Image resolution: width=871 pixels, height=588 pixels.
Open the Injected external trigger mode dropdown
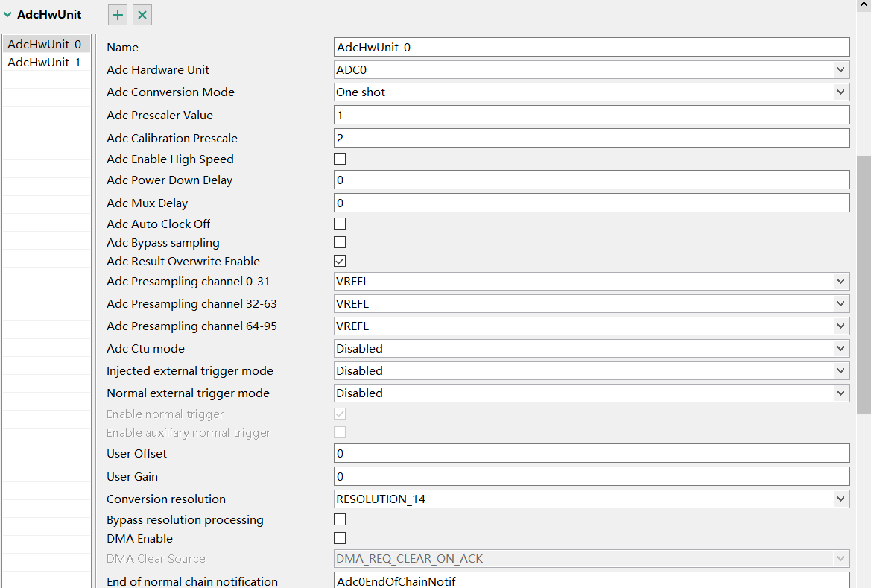click(840, 370)
